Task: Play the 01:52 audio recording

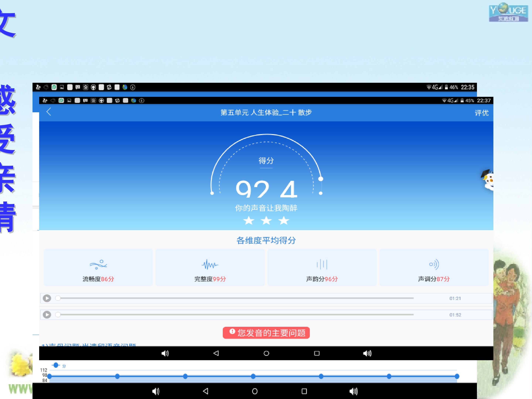Action: coord(47,315)
